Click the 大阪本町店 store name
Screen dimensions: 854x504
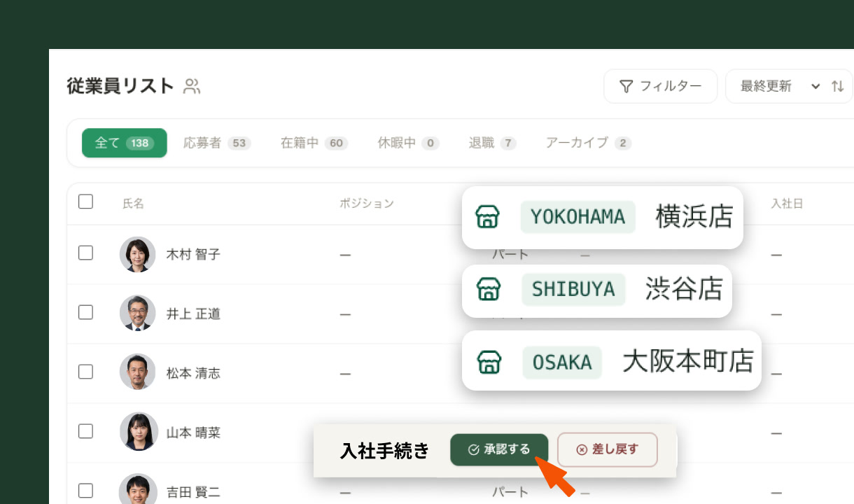click(x=688, y=361)
